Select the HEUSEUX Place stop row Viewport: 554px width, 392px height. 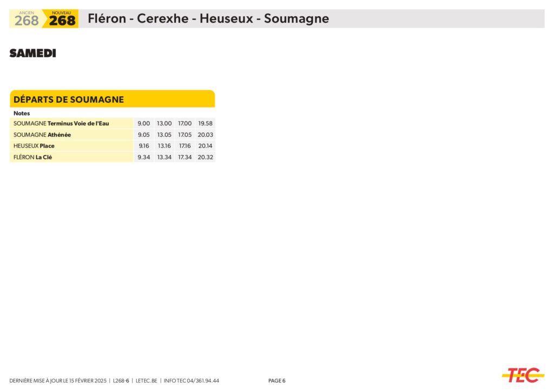(34, 146)
